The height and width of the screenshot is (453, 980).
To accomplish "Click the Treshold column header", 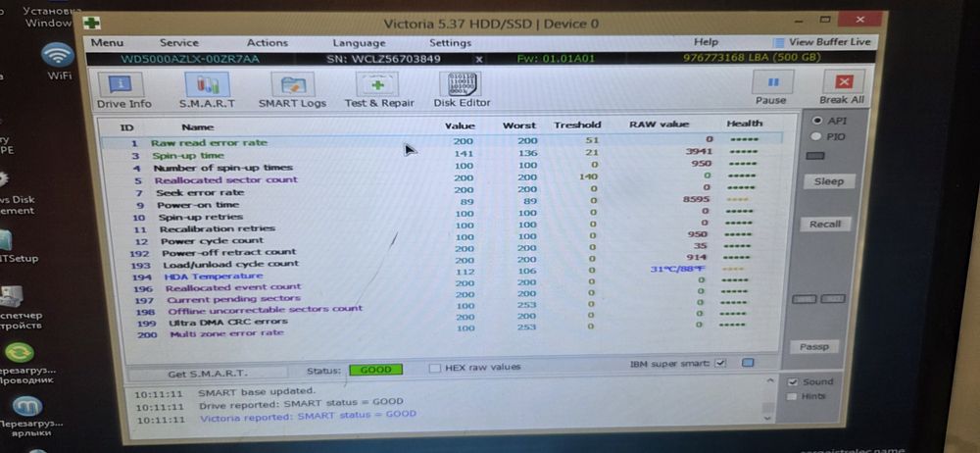I will point(577,125).
